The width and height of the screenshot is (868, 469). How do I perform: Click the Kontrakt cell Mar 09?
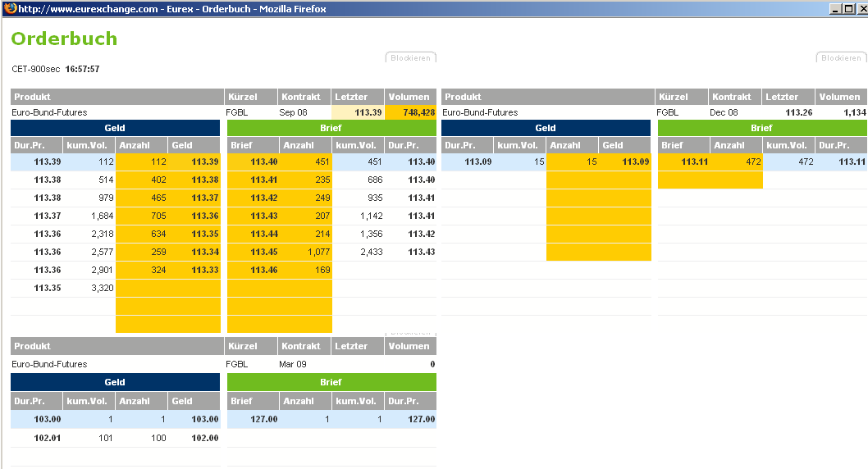point(293,364)
